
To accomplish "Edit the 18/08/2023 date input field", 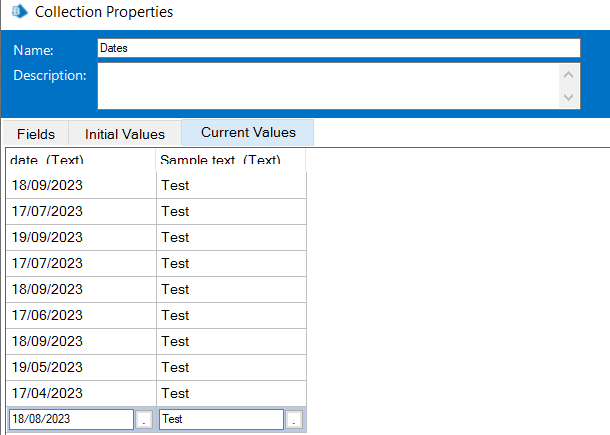I will point(70,420).
